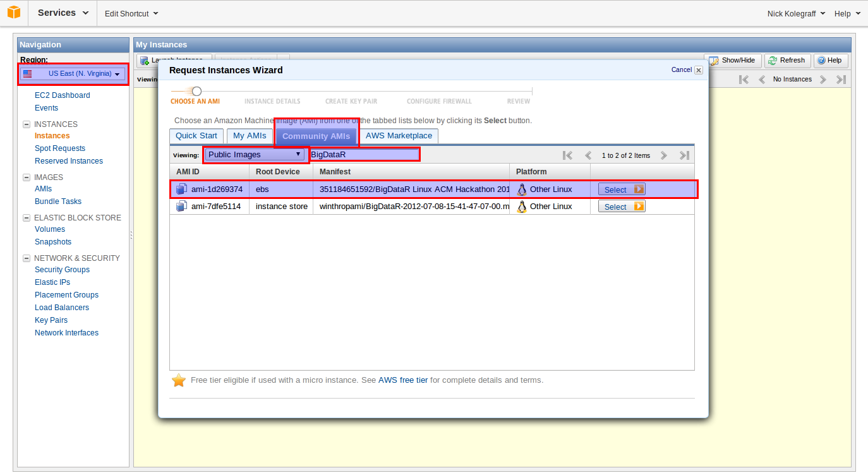Switch to the My AMIs tab
Image resolution: width=868 pixels, height=475 pixels.
250,136
